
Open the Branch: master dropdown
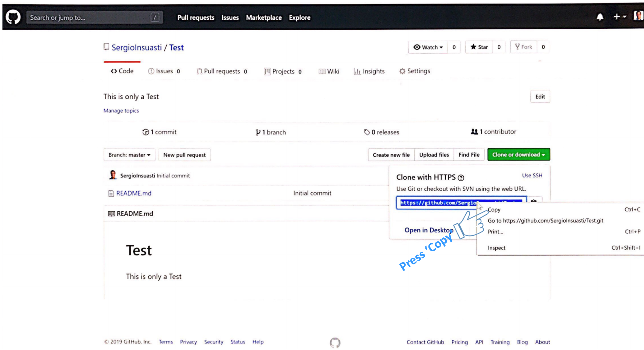(x=129, y=155)
